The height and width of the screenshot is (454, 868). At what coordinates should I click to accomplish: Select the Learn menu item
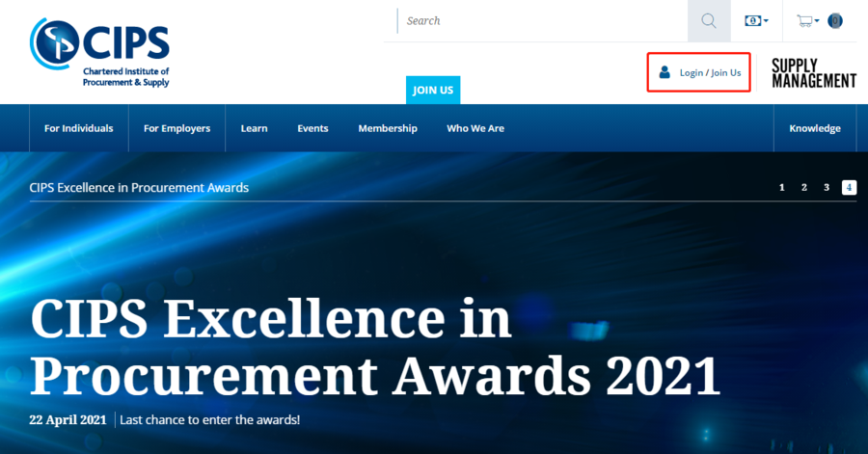(x=254, y=128)
